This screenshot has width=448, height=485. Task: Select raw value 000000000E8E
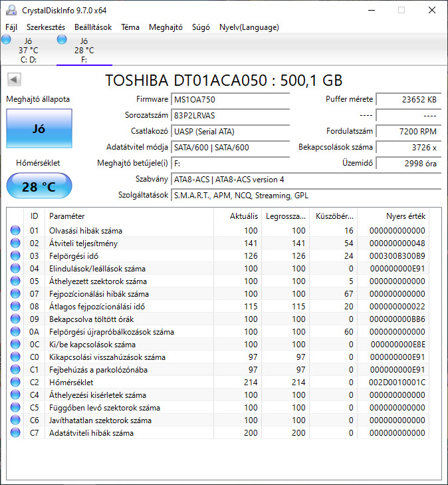[398, 345]
